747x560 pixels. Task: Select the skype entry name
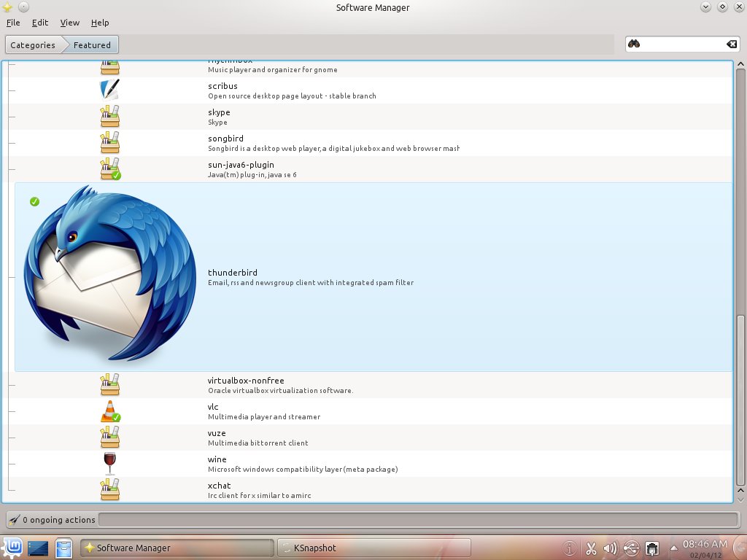point(219,112)
